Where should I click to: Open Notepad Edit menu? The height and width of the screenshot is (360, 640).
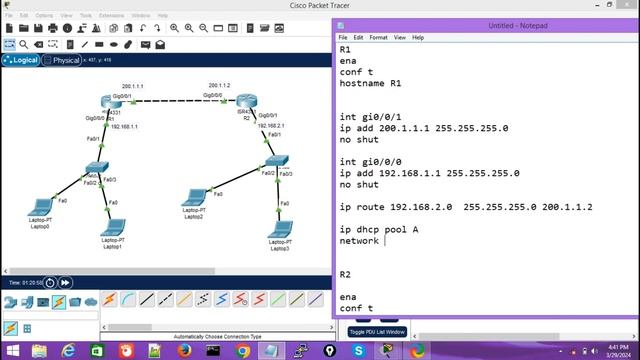[x=358, y=37]
